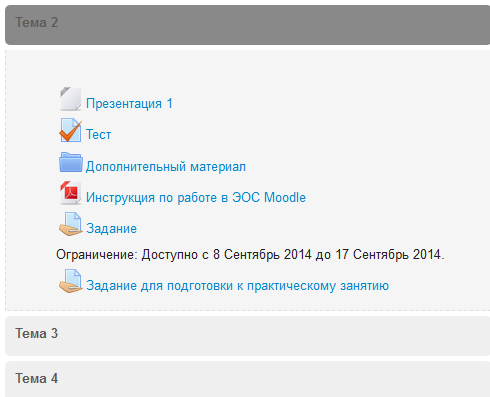The image size is (490, 397).
Task: Click the Презентация 1 file icon
Action: (70, 99)
